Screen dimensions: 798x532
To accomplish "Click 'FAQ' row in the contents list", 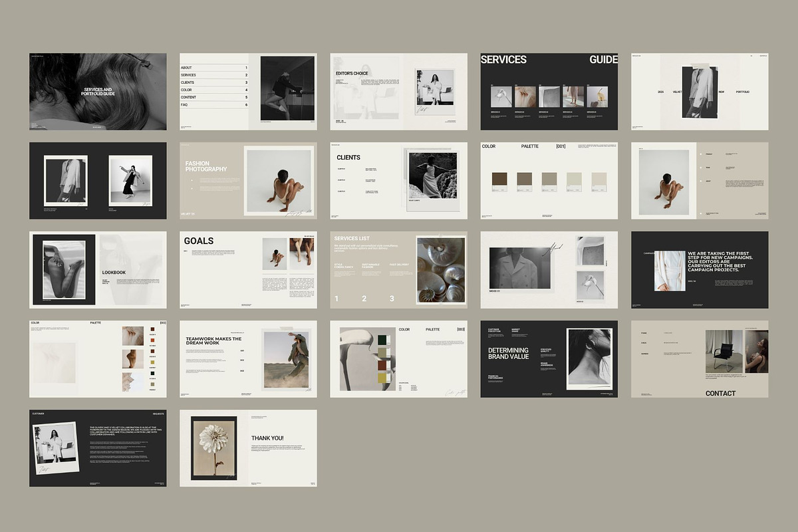I will tap(214, 104).
